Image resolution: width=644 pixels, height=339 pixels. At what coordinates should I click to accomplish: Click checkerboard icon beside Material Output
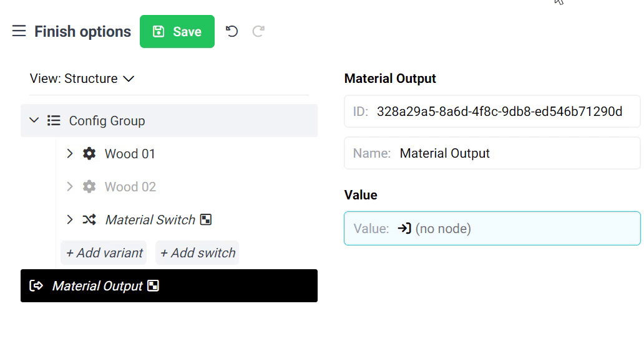(x=153, y=286)
